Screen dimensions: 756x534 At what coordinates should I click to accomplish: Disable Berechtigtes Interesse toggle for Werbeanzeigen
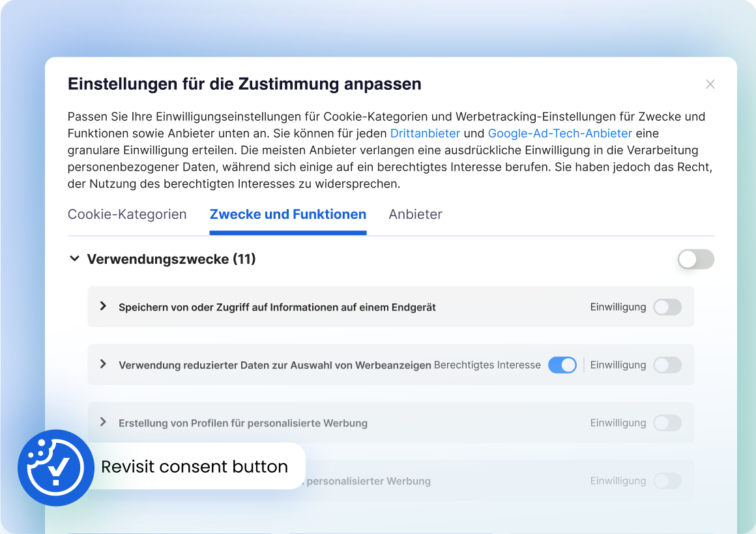pos(562,365)
